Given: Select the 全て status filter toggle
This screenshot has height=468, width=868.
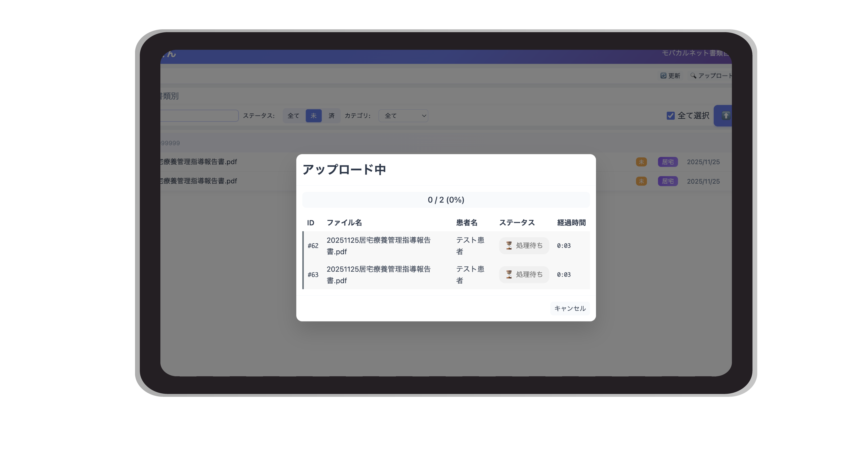Looking at the screenshot, I should coord(293,116).
